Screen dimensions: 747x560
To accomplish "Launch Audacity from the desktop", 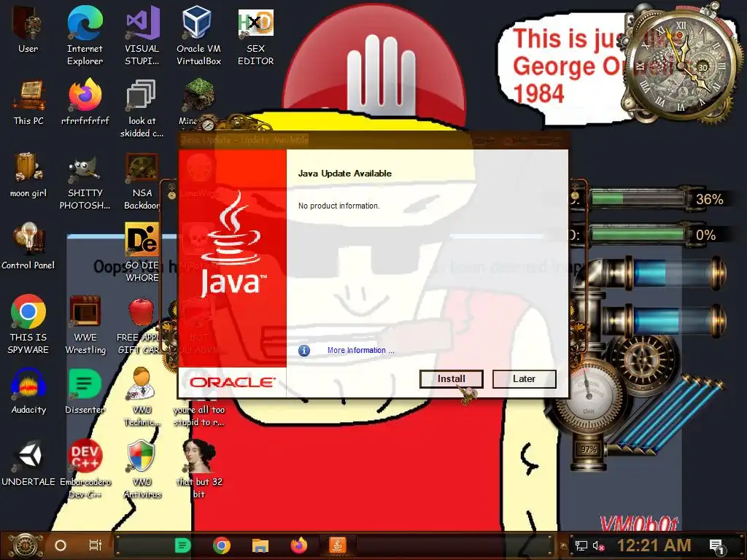I will pos(28,392).
